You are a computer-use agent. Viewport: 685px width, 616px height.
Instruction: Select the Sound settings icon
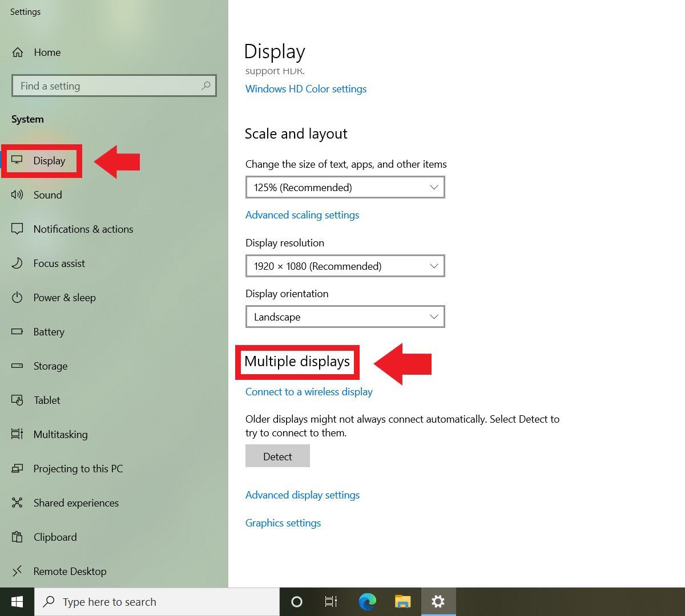coord(17,195)
